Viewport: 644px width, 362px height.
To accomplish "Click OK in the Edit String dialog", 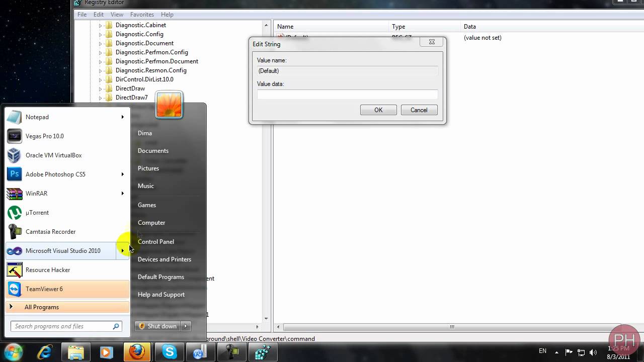I will click(378, 110).
